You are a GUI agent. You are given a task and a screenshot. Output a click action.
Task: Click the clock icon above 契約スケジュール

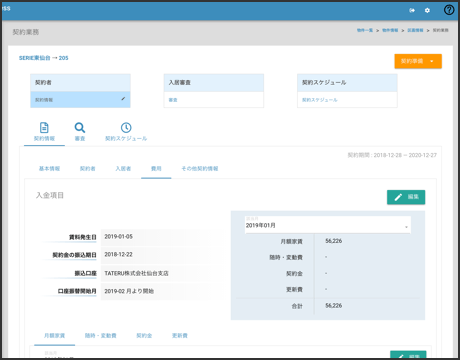click(x=126, y=127)
